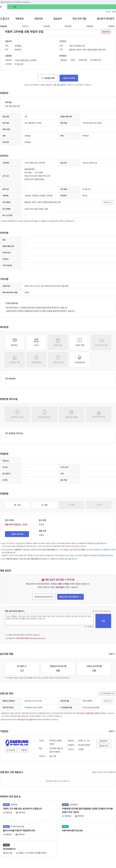116x868 pixels.
Task: Click the 교육비 지원 welfare icon
Action: [x=80, y=342]
